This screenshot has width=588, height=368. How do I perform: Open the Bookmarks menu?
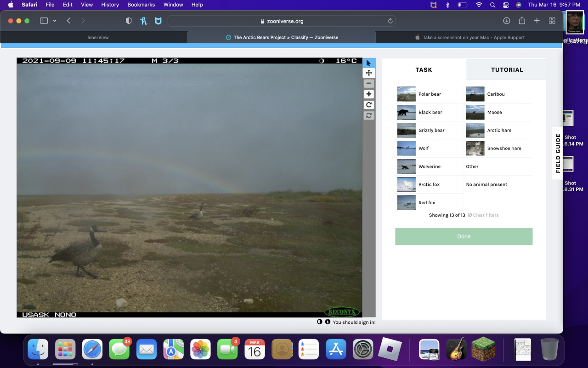142,5
